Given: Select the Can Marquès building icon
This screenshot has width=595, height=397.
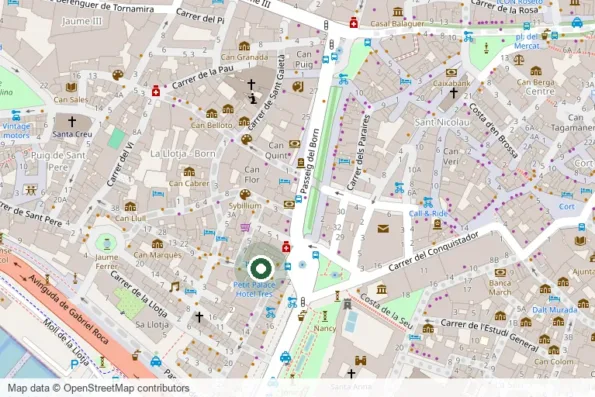Looking at the screenshot, I should coord(157,244).
